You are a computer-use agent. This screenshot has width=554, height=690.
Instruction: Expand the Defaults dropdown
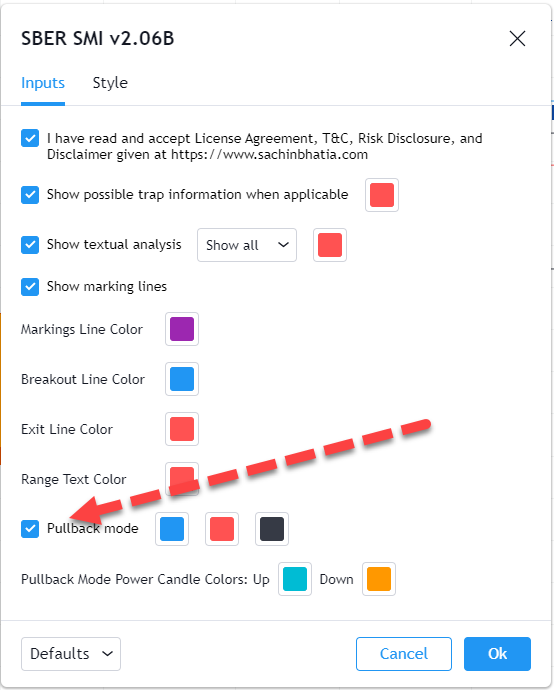coord(71,654)
